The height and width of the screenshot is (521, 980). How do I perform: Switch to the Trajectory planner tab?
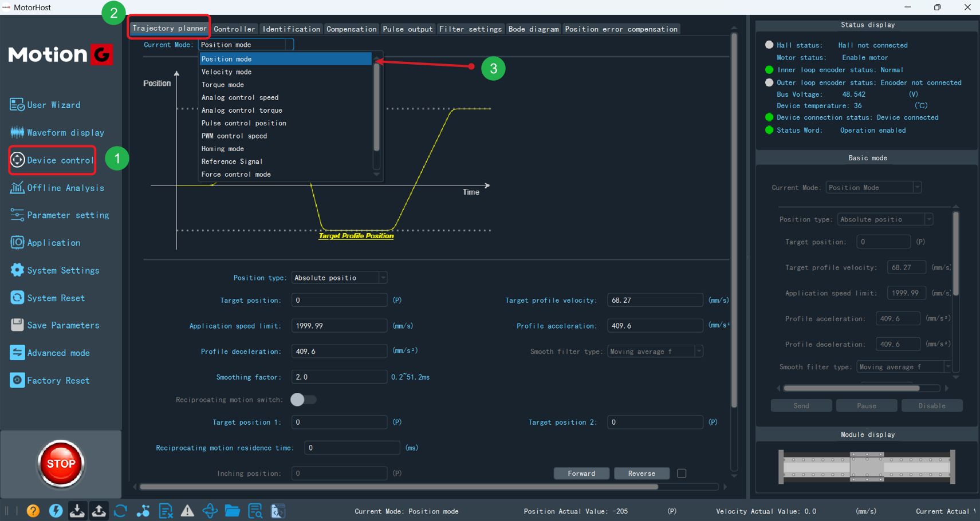[169, 28]
